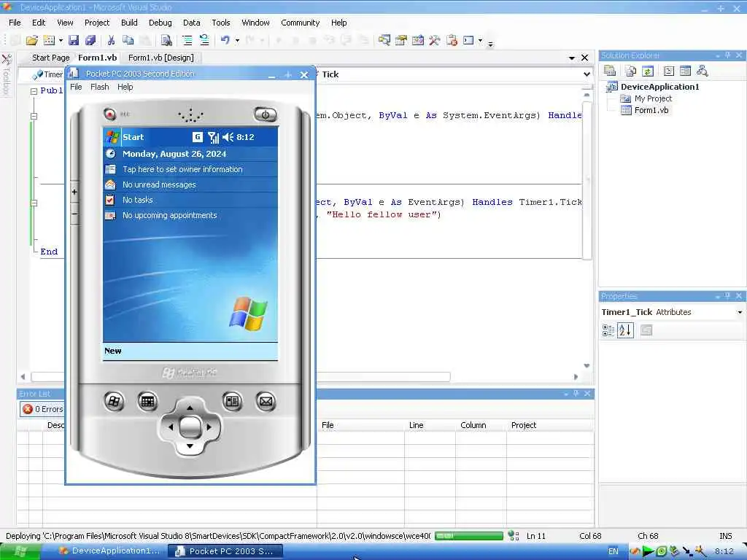The width and height of the screenshot is (747, 560).
Task: Tap the date Monday, August 26, 2024
Action: click(x=174, y=154)
